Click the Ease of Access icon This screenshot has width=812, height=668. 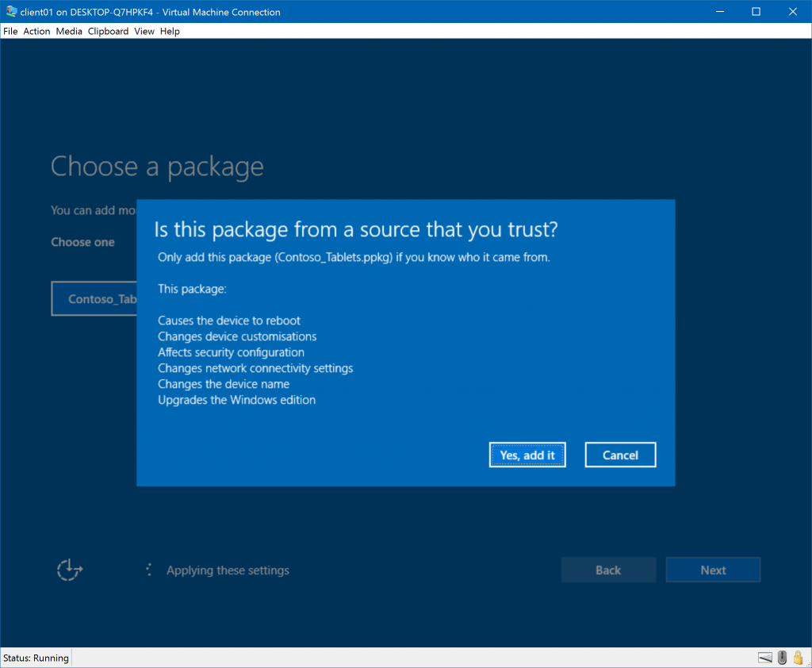tap(70, 570)
